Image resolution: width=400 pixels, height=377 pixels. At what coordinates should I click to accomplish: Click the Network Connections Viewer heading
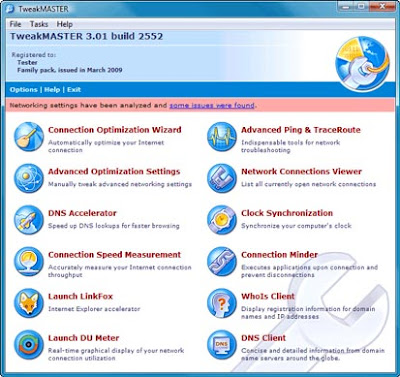tap(302, 171)
